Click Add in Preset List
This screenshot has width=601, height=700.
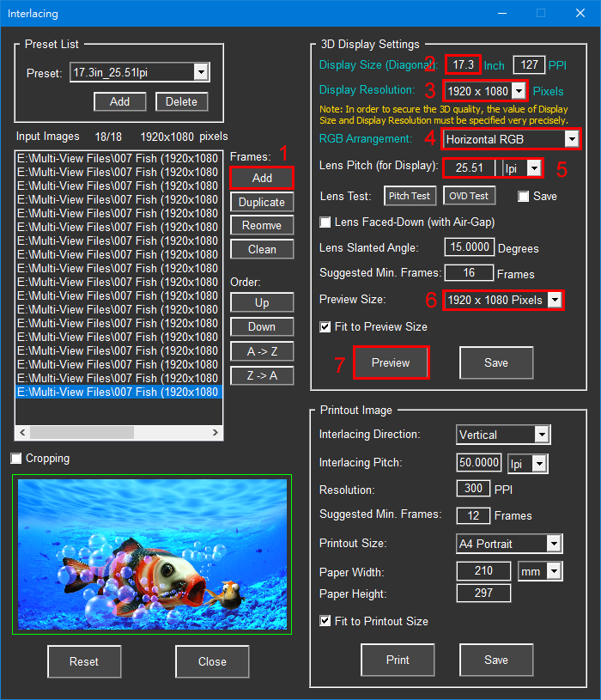[119, 102]
